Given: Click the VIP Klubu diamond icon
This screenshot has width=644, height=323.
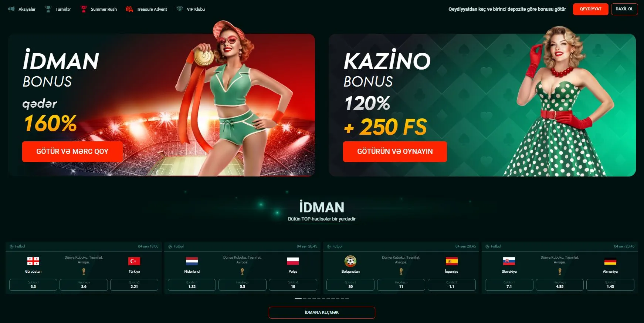Looking at the screenshot, I should click(180, 9).
